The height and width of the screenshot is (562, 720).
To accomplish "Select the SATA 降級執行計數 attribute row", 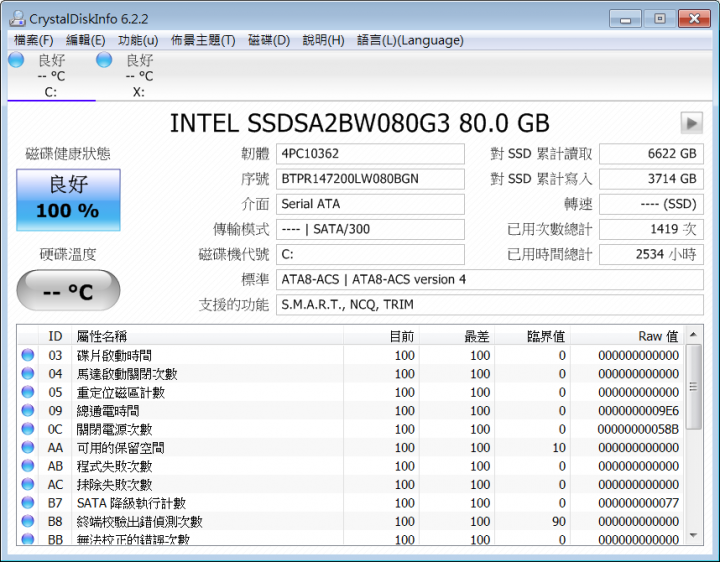I will [351, 503].
